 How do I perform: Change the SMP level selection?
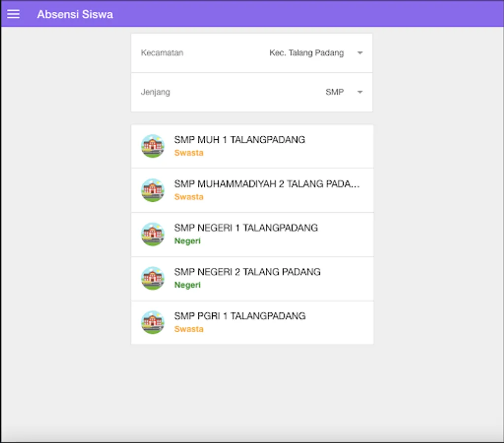click(334, 93)
